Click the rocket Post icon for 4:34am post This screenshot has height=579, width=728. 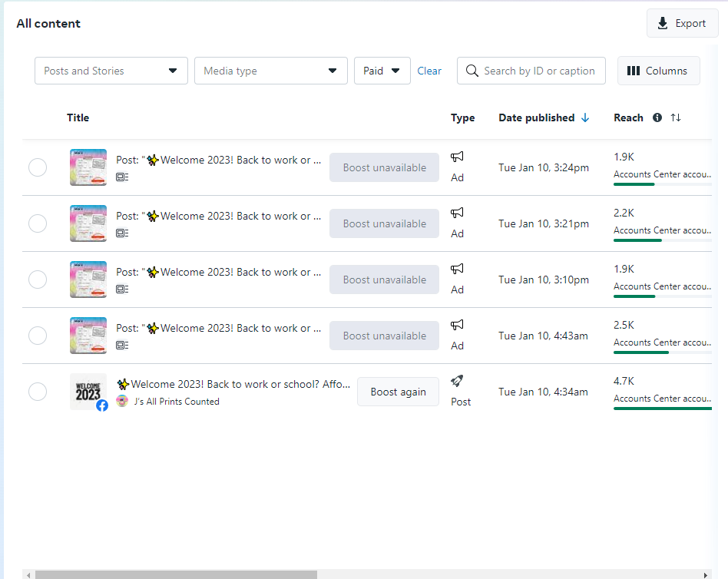457,381
